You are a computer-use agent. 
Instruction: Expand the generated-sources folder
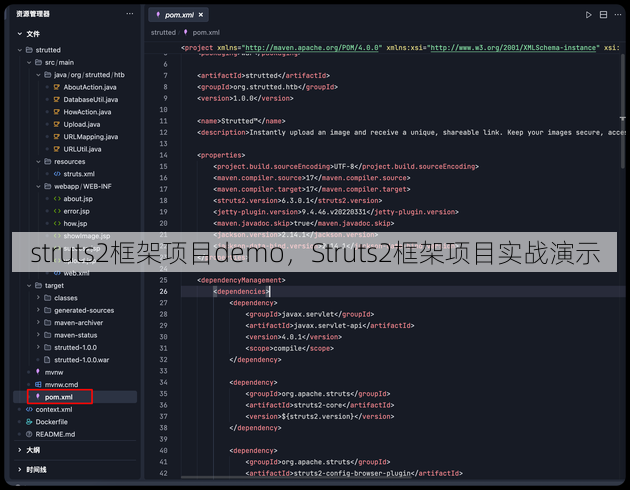pyautogui.click(x=38, y=310)
